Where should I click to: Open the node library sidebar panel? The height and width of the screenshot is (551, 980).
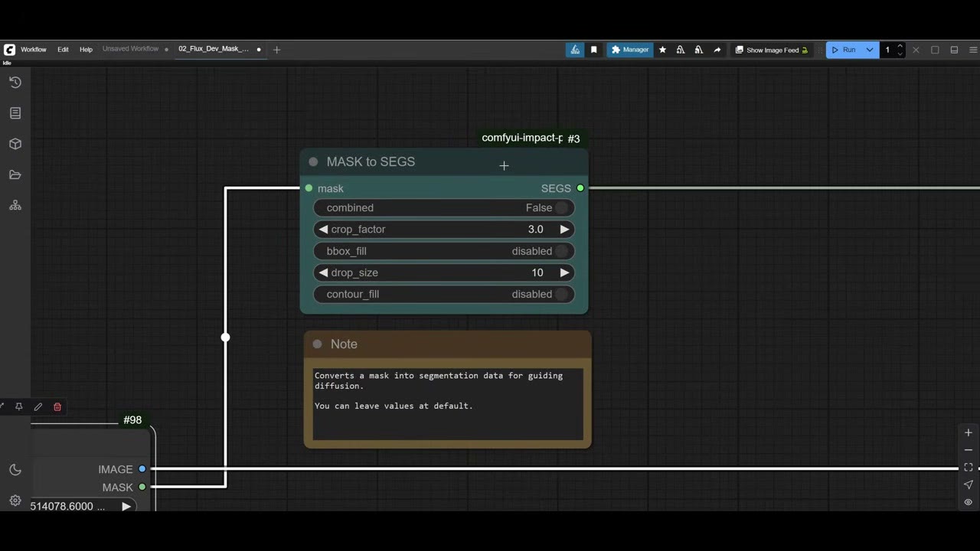15,113
